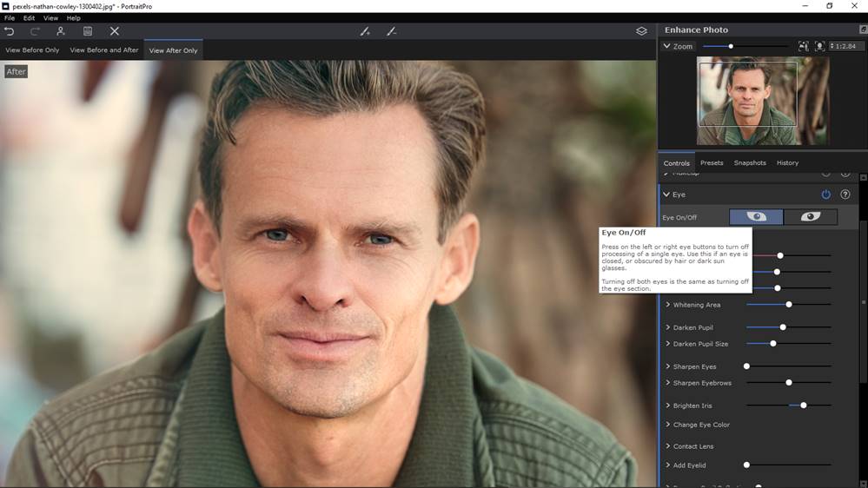Select the brush with minus tool
Screen dimensions: 868x488
[x=391, y=31]
